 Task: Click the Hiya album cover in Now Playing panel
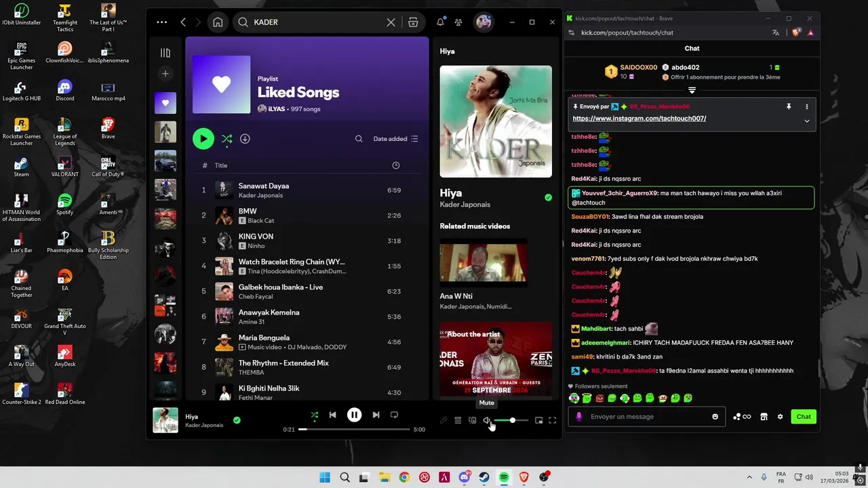496,121
